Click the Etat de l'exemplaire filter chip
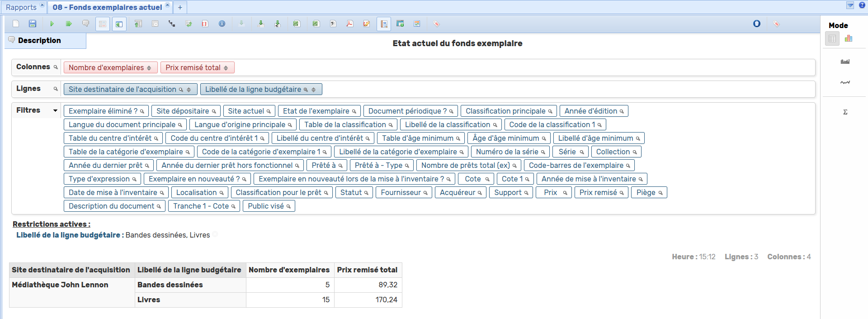 pos(319,111)
